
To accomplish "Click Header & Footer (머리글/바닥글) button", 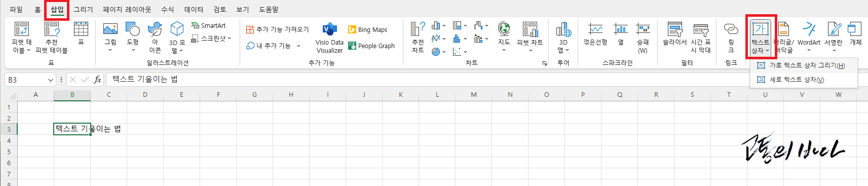I will pos(784,38).
